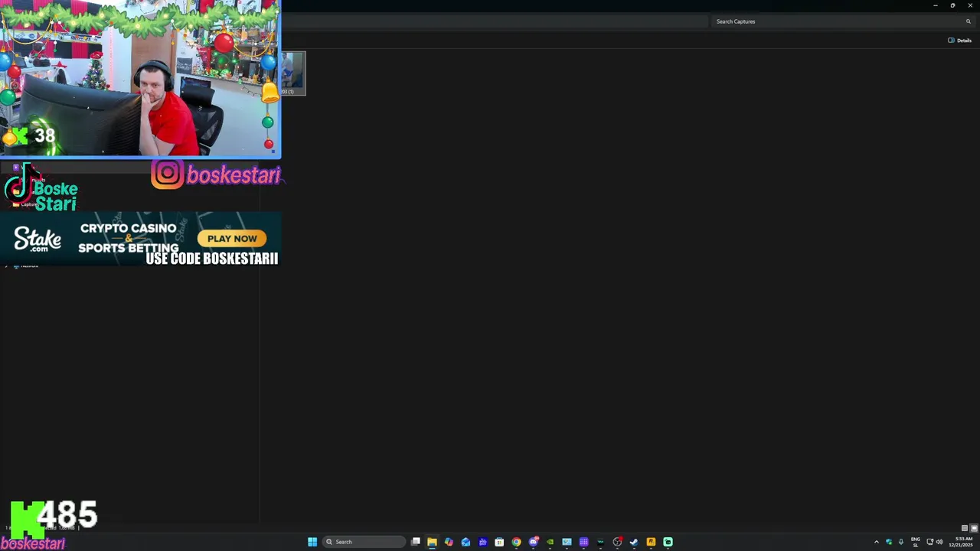Select the video thumbnail in Captures
Image resolution: width=980 pixels, height=551 pixels.
[x=292, y=73]
